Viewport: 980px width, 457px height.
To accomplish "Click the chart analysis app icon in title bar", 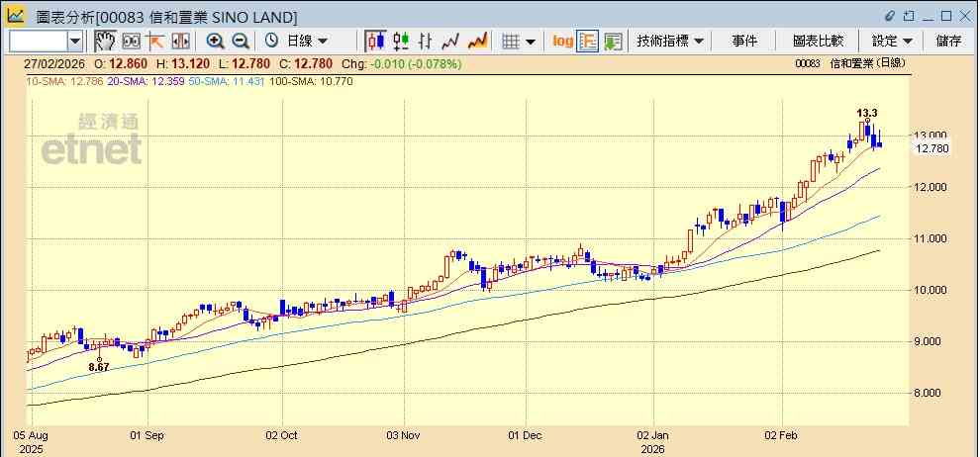I will coord(16,16).
